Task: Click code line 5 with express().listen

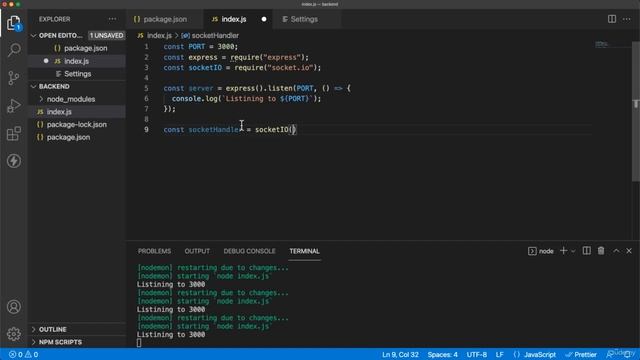Action: 257,88
